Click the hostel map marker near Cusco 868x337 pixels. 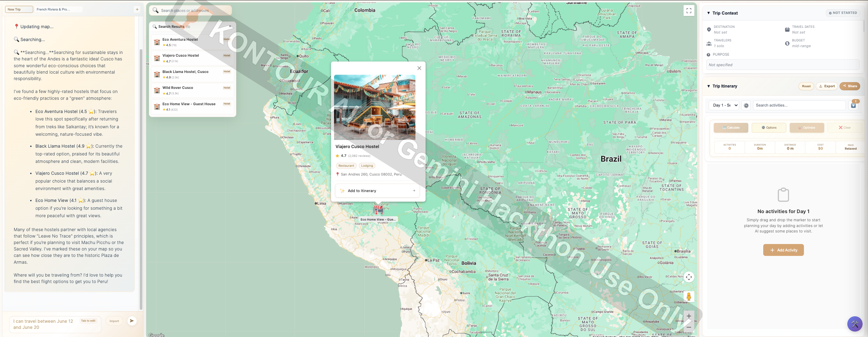[378, 210]
